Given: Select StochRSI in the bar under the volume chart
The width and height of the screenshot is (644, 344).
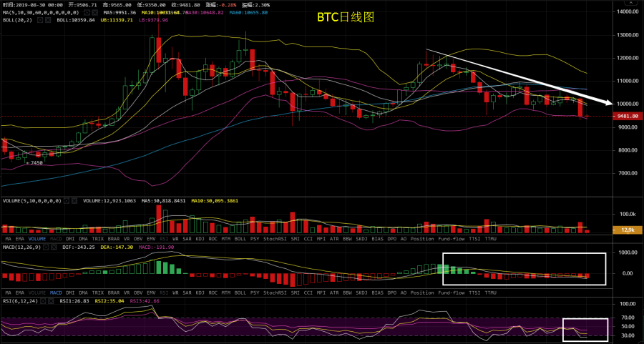Looking at the screenshot, I should pos(275,238).
